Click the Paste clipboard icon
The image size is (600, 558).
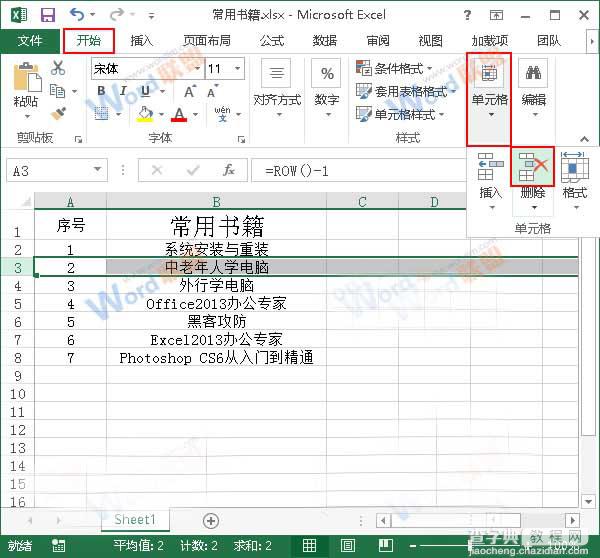pyautogui.click(x=27, y=78)
